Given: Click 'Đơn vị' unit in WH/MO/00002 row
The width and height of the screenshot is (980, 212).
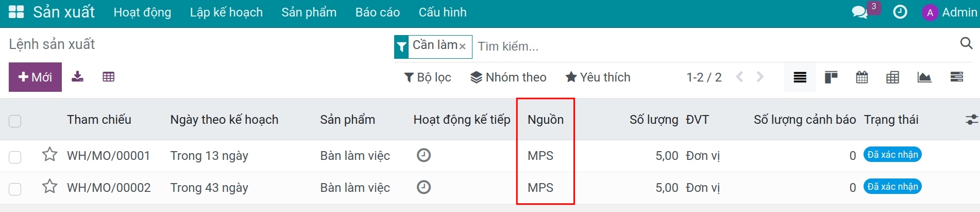Looking at the screenshot, I should [703, 188].
